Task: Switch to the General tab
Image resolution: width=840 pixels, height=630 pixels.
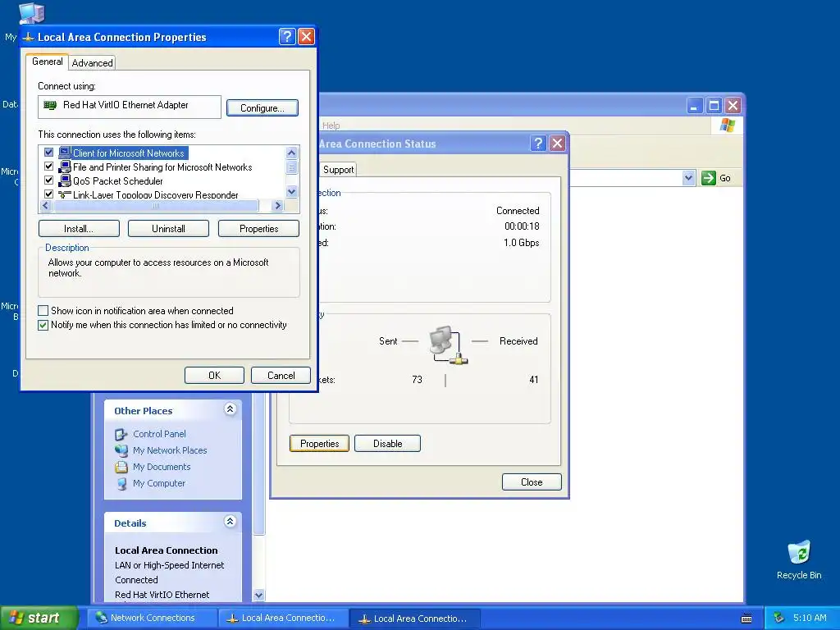Action: pyautogui.click(x=47, y=62)
